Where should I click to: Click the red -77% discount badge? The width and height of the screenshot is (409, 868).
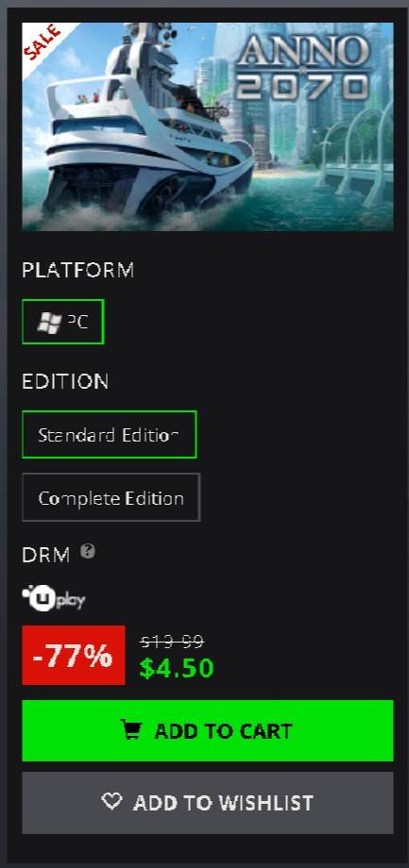point(74,655)
